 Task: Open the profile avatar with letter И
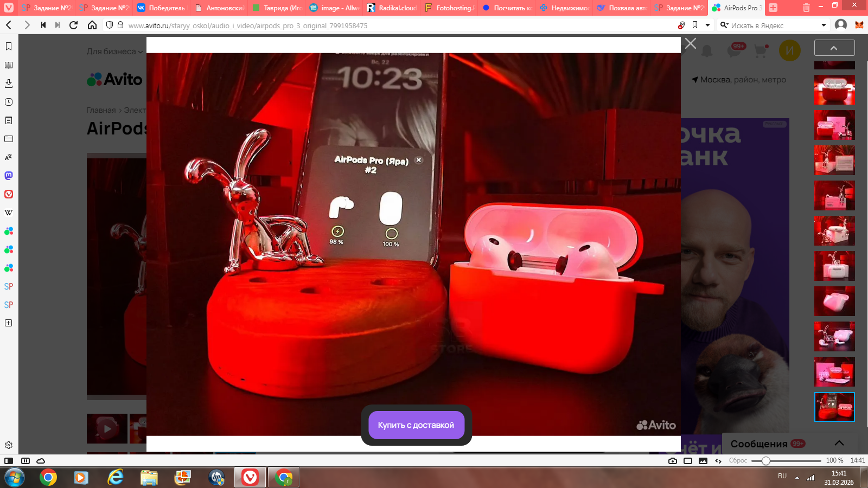tap(790, 51)
